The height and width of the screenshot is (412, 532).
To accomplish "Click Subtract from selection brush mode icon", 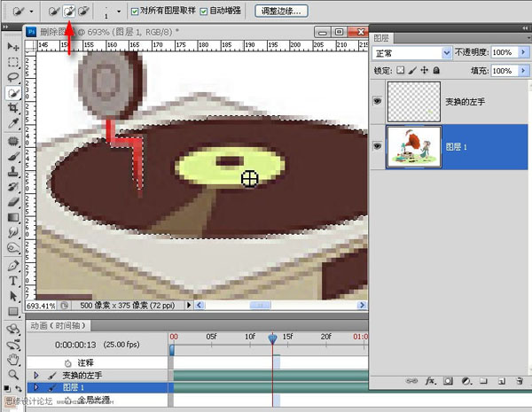I will click(x=84, y=12).
